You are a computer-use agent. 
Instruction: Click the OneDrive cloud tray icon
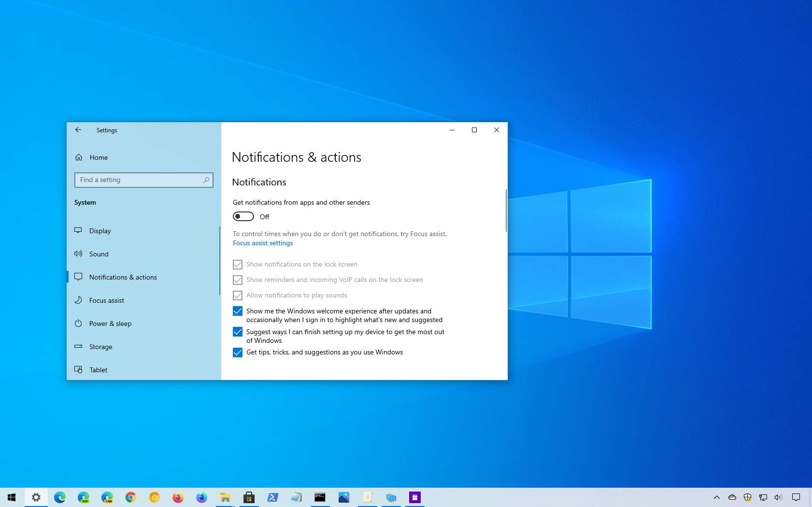click(732, 497)
